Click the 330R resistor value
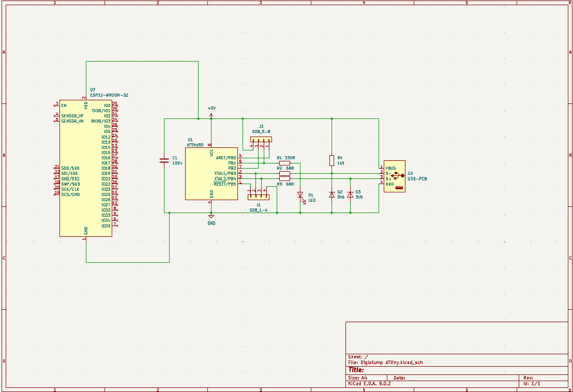The image size is (573, 392). (x=290, y=158)
